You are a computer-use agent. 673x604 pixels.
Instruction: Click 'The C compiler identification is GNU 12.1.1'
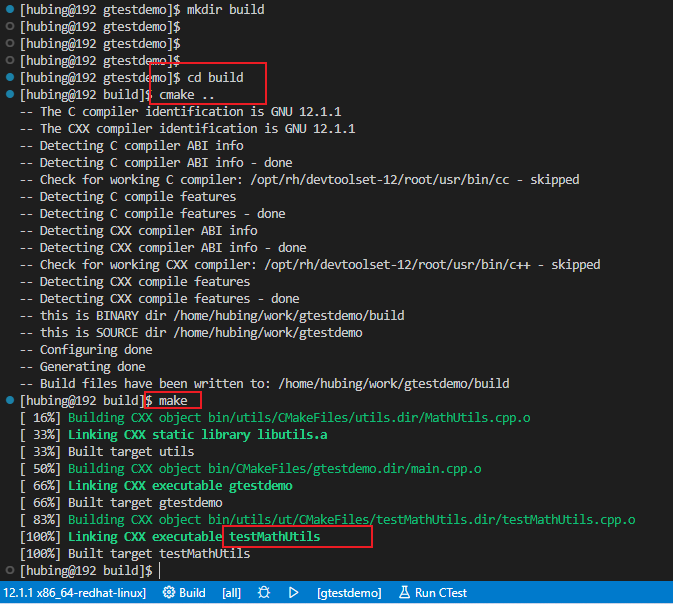(x=191, y=112)
